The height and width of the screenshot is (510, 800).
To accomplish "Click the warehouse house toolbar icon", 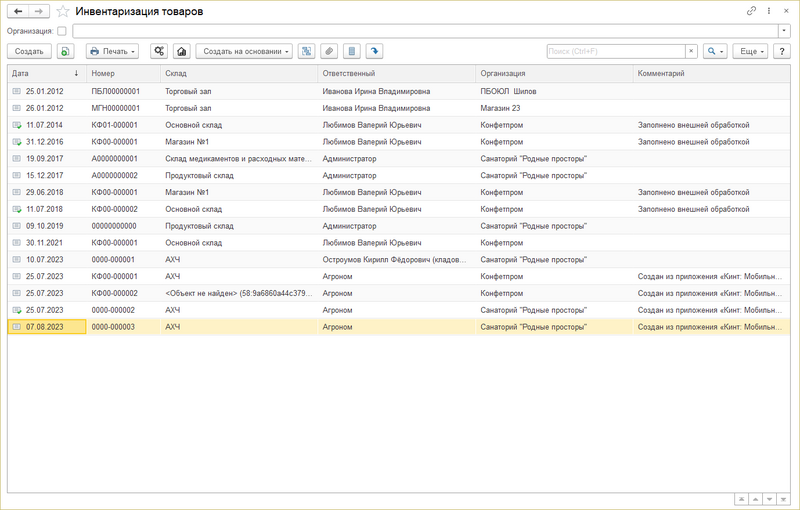I will pyautogui.click(x=182, y=51).
